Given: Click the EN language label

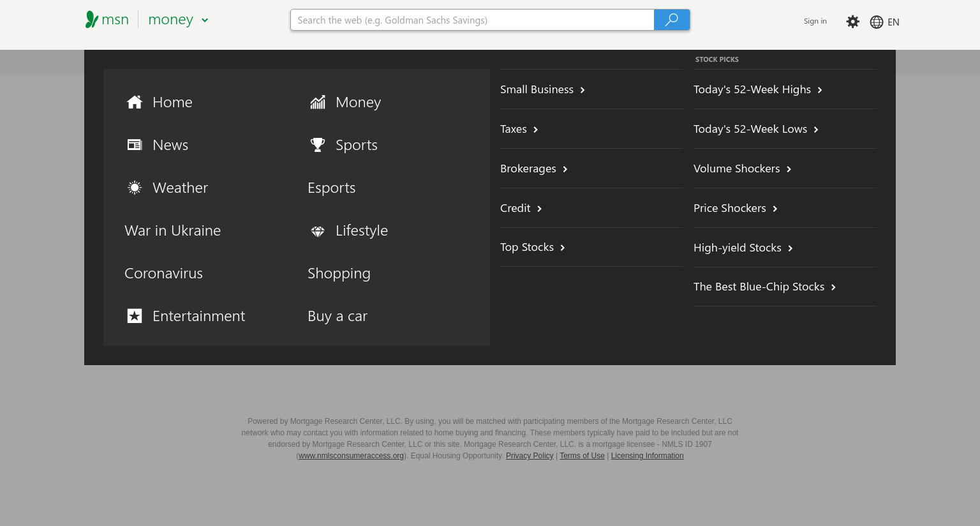Looking at the screenshot, I should [x=893, y=22].
